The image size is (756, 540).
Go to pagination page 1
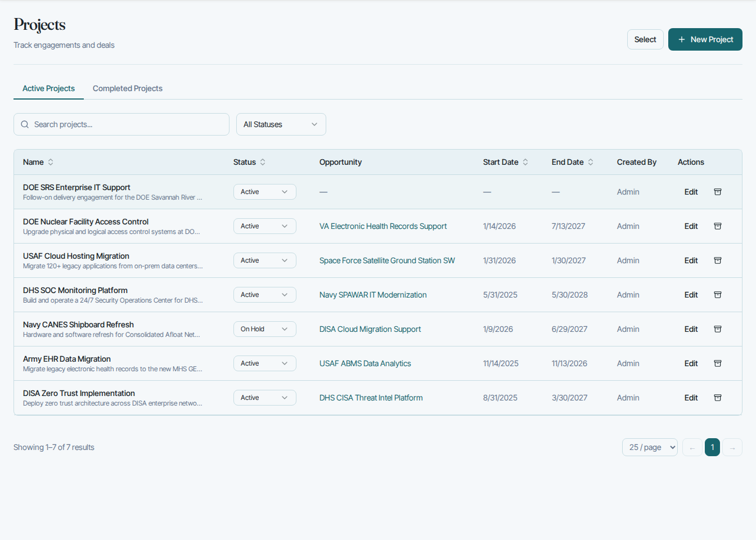click(712, 447)
